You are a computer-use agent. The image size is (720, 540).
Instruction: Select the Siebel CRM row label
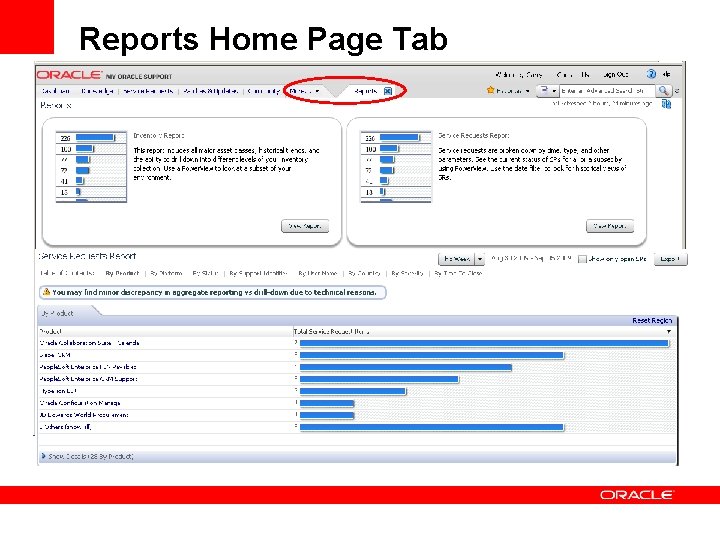[55, 355]
